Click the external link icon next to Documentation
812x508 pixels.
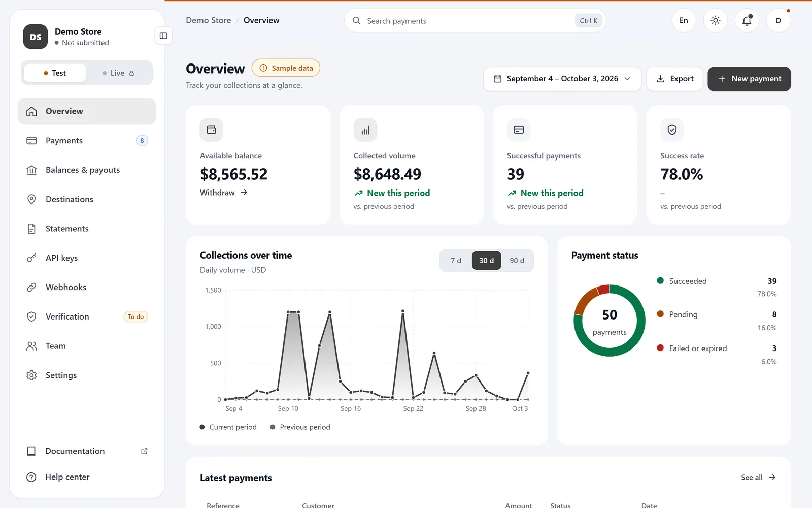144,451
